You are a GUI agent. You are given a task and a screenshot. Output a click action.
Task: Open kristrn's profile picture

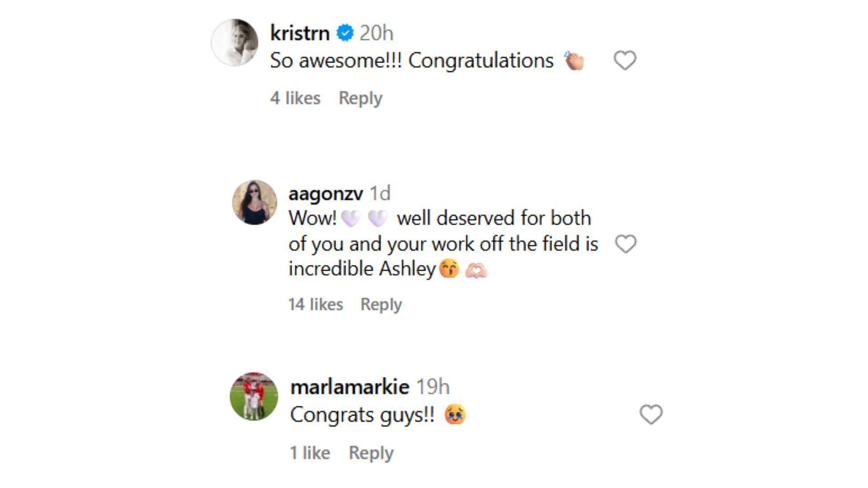coord(235,42)
